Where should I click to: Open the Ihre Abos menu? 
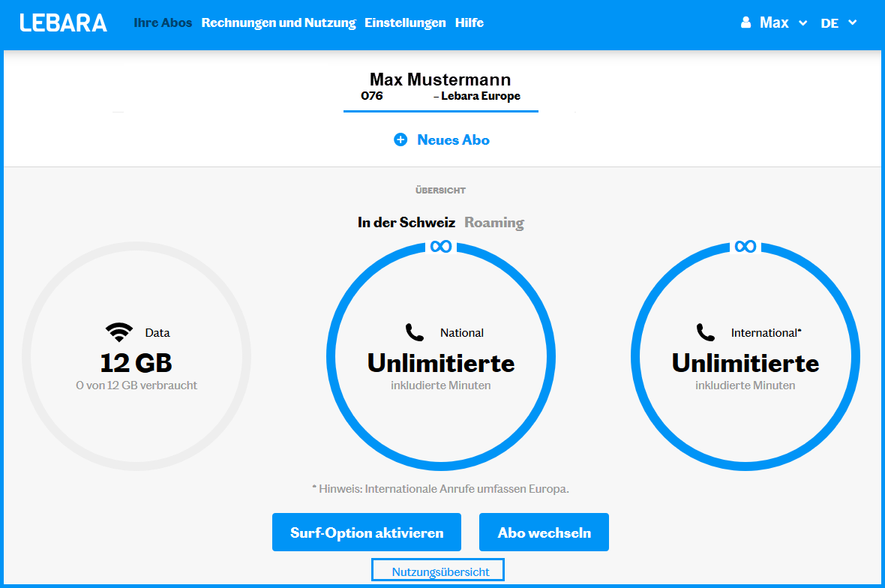pyautogui.click(x=163, y=22)
